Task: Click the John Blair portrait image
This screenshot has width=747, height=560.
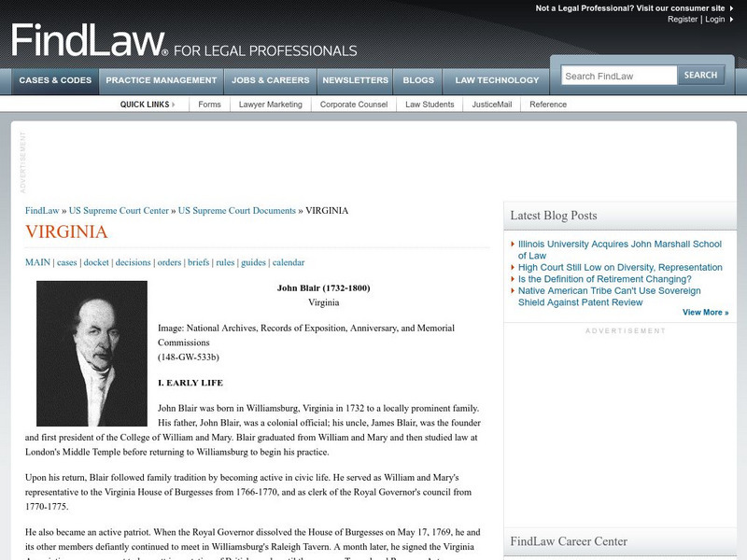Action: pos(92,354)
